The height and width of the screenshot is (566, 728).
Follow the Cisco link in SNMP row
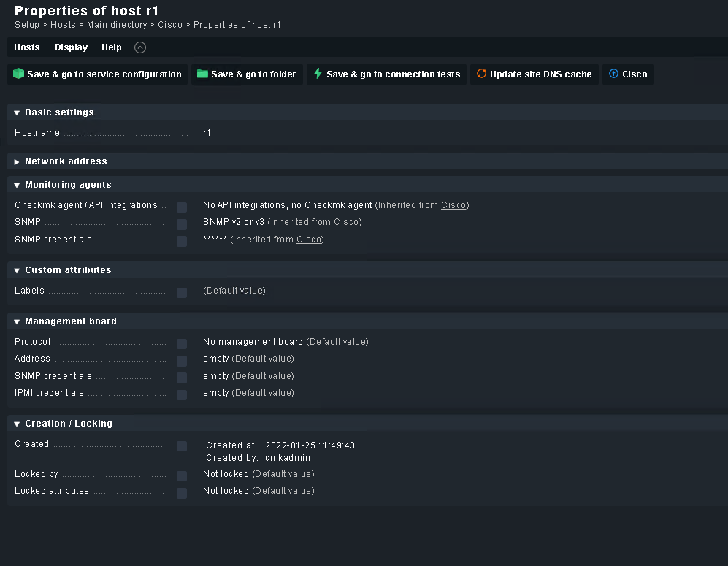pyautogui.click(x=346, y=222)
